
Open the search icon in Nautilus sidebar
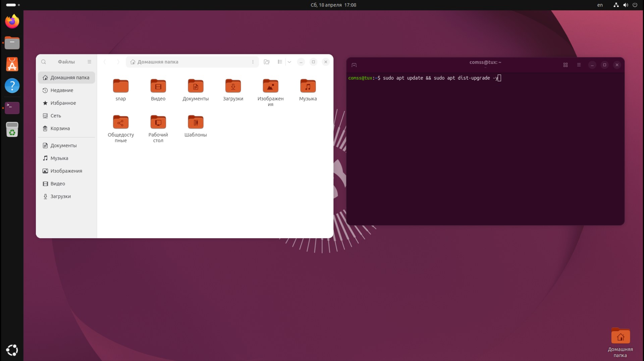click(x=44, y=62)
